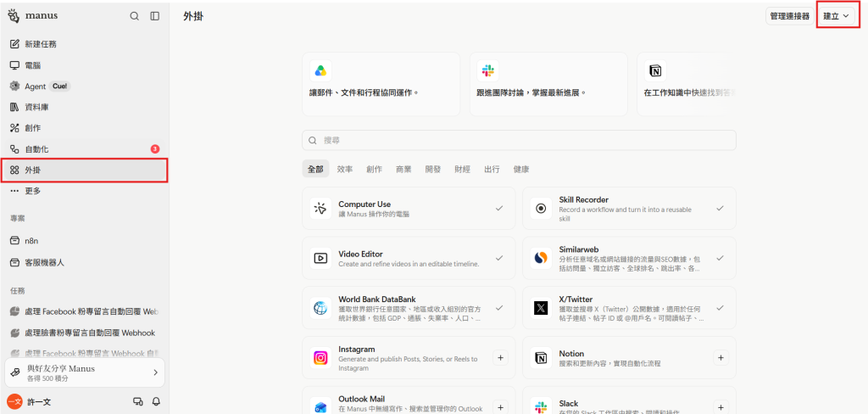Click the Cue! badge next to Agent
Image resolution: width=868 pixels, height=414 pixels.
pyautogui.click(x=60, y=87)
